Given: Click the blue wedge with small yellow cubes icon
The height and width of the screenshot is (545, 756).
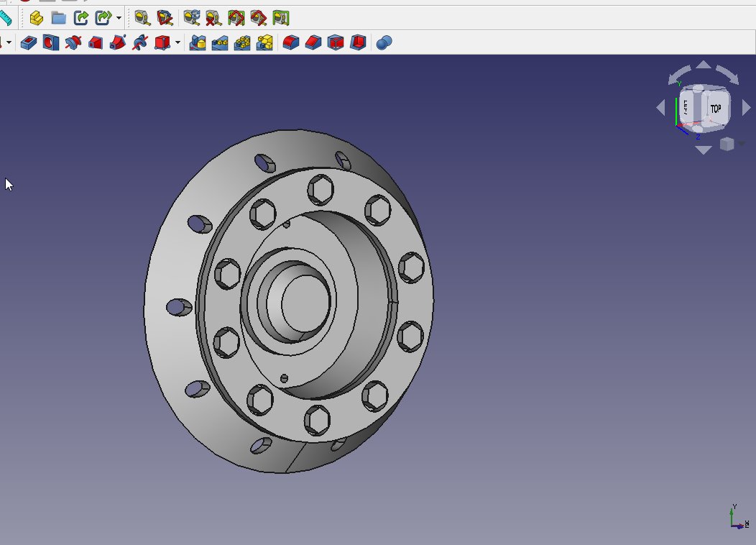Looking at the screenshot, I should point(220,43).
